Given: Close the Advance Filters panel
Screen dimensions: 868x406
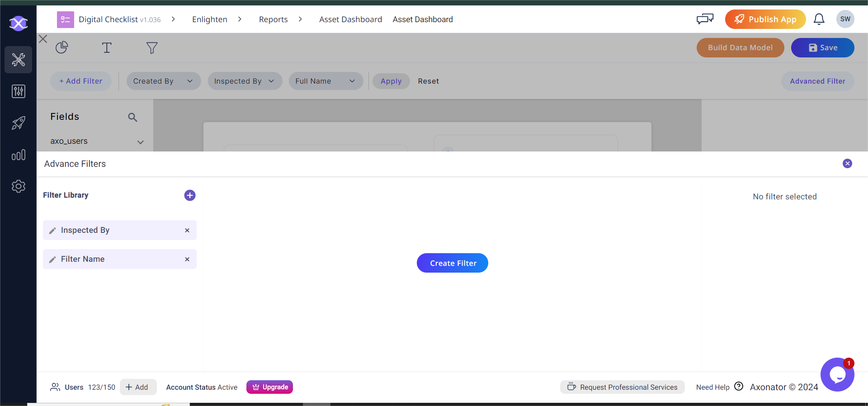Looking at the screenshot, I should [847, 164].
